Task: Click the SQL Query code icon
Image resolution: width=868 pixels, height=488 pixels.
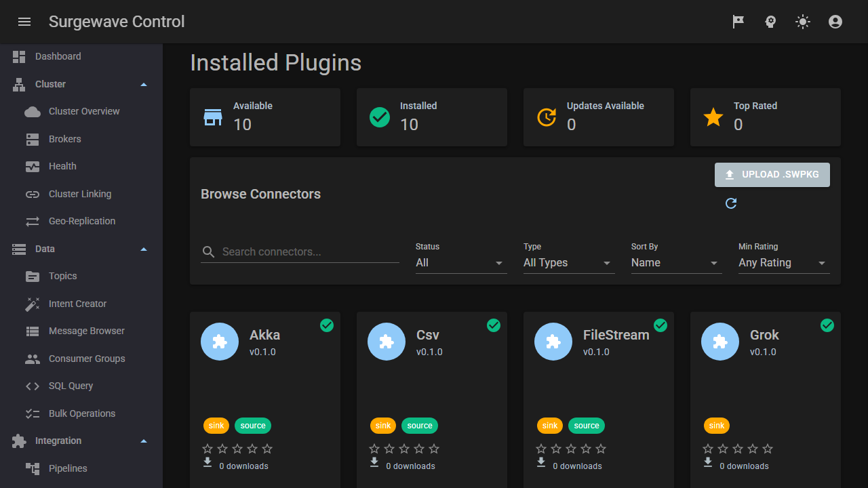Action: tap(33, 386)
